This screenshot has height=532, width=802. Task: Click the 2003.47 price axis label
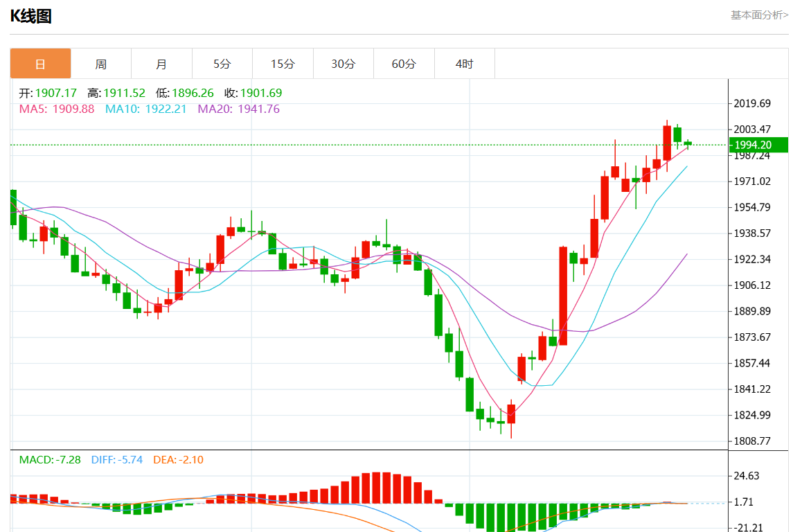752,130
